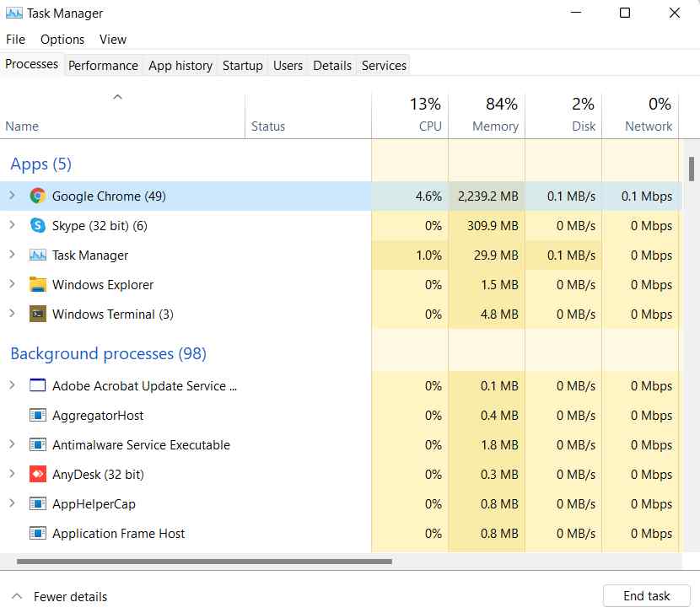Click the Skype process icon

tap(37, 225)
